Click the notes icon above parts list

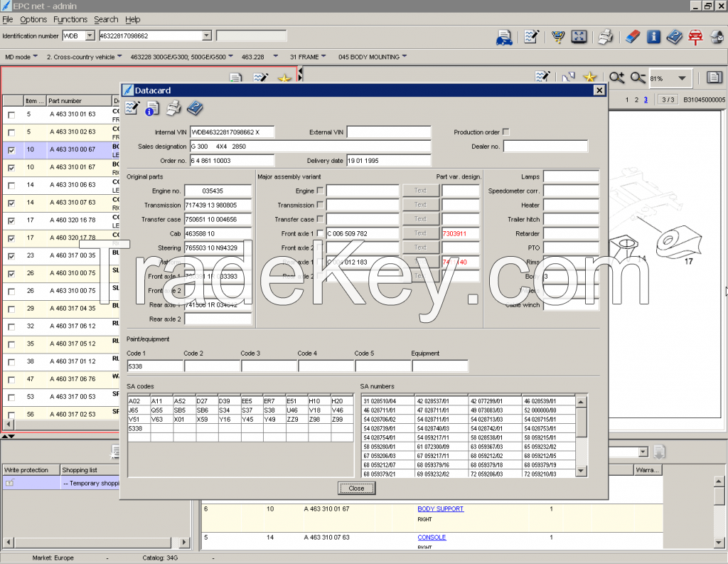pos(260,78)
